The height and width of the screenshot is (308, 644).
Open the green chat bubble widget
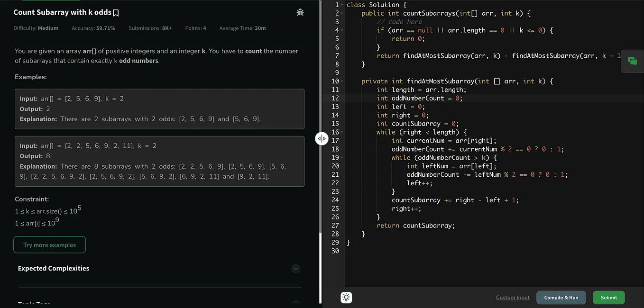coord(632,61)
